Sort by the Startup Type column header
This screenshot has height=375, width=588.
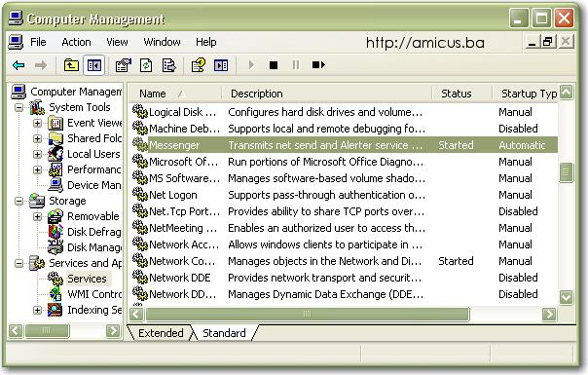pos(525,94)
